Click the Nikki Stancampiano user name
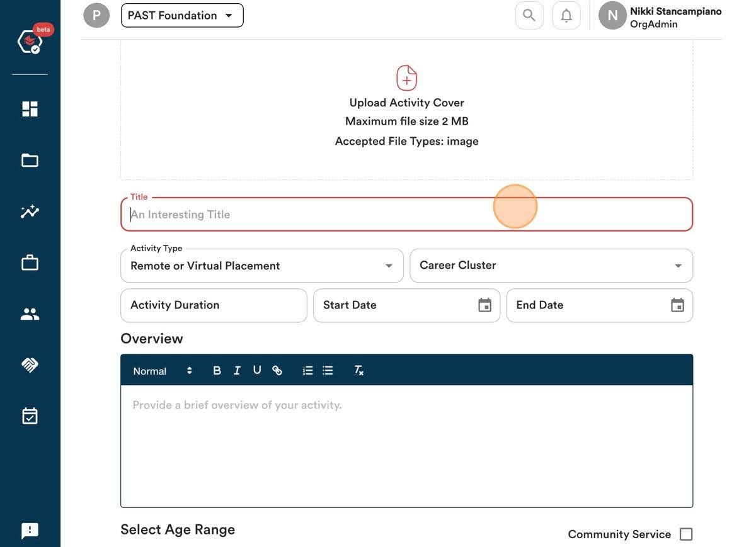The height and width of the screenshot is (547, 756). pyautogui.click(x=675, y=11)
